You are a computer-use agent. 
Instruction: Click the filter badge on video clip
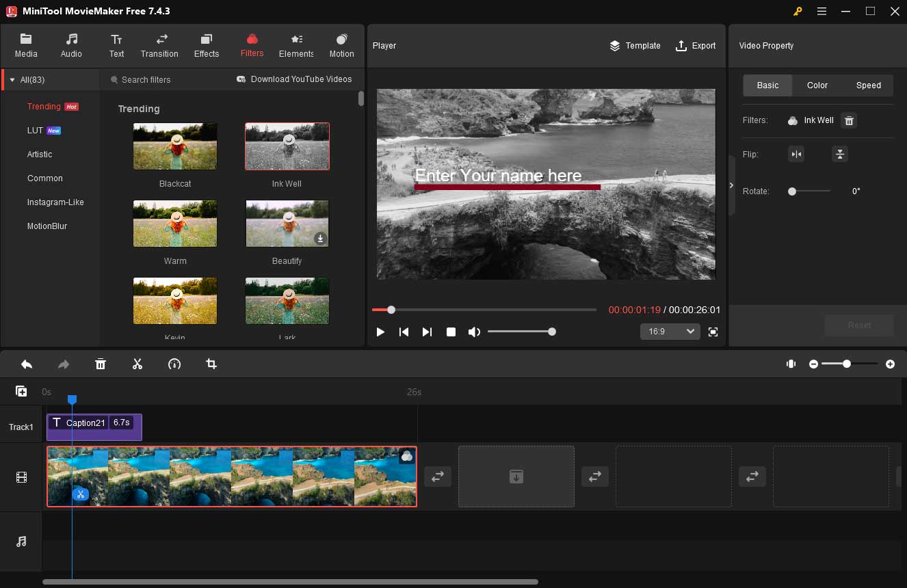click(407, 457)
